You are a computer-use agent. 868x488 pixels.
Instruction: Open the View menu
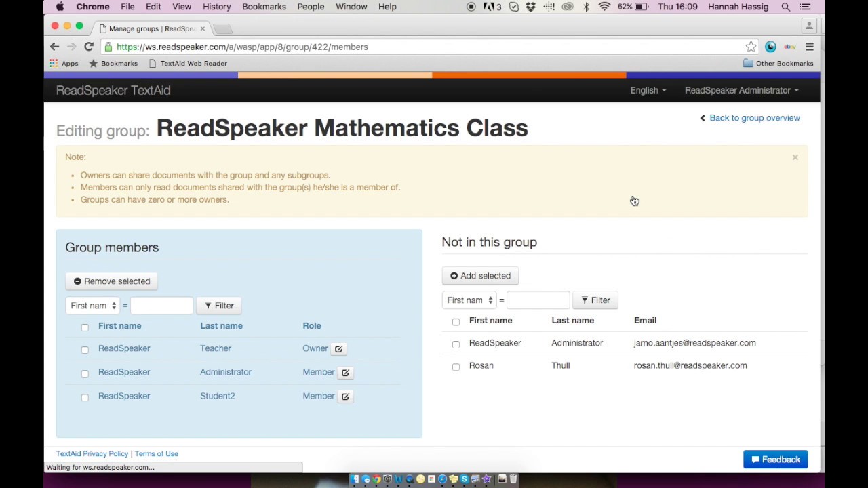coord(182,7)
